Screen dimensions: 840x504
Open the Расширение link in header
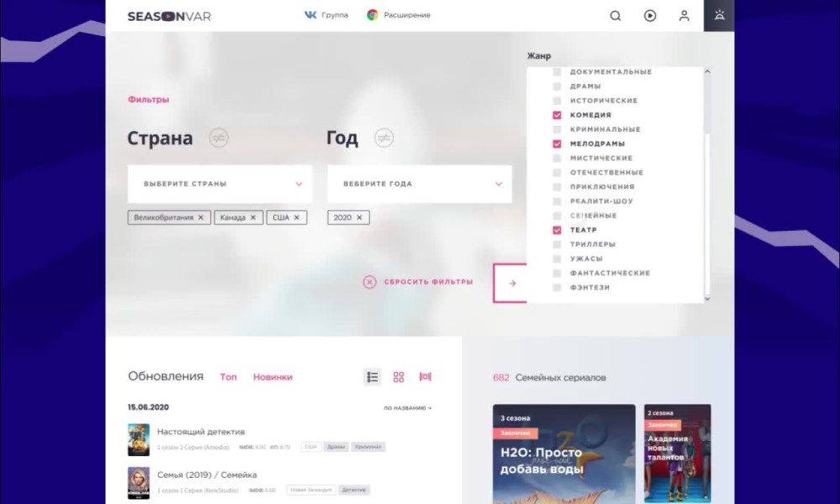coord(407,15)
